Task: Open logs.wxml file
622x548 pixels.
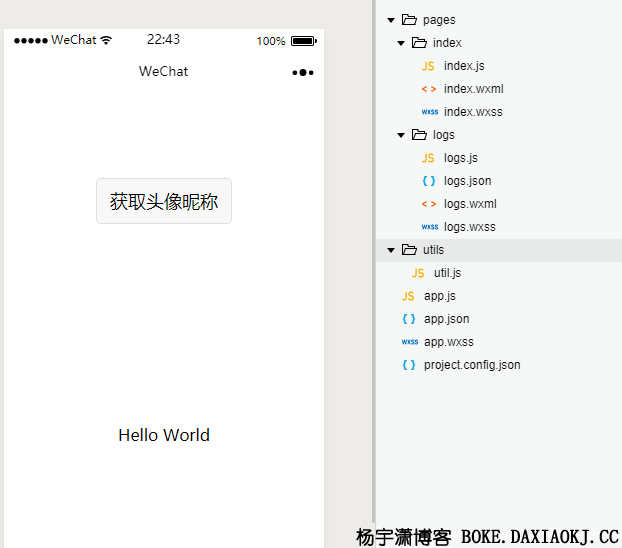Action: [470, 204]
